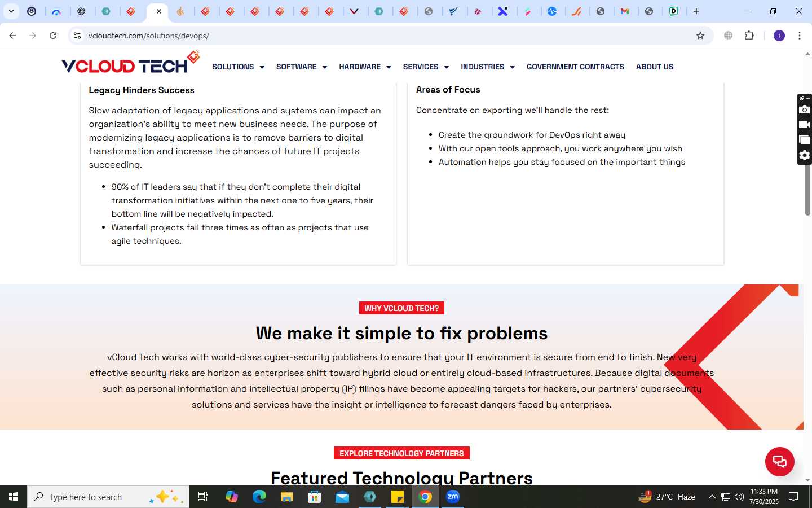This screenshot has height=508, width=812.
Task: Launch Microsoft Edge from taskbar
Action: [259, 497]
